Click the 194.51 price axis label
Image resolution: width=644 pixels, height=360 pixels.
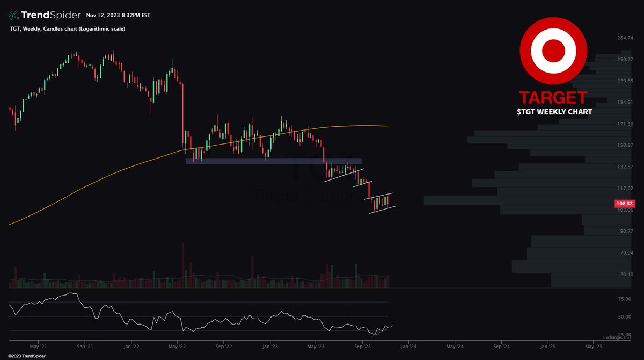click(625, 102)
